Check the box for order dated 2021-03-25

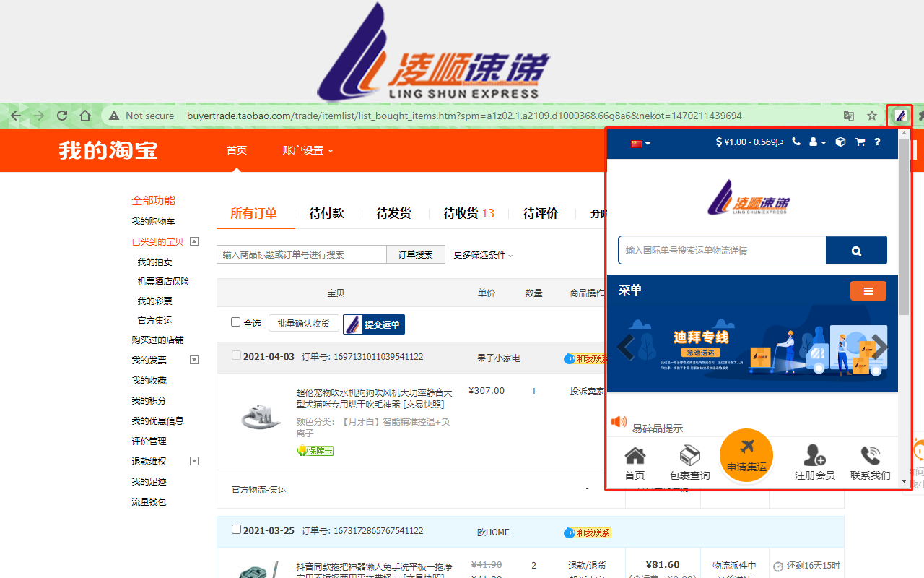click(x=236, y=530)
